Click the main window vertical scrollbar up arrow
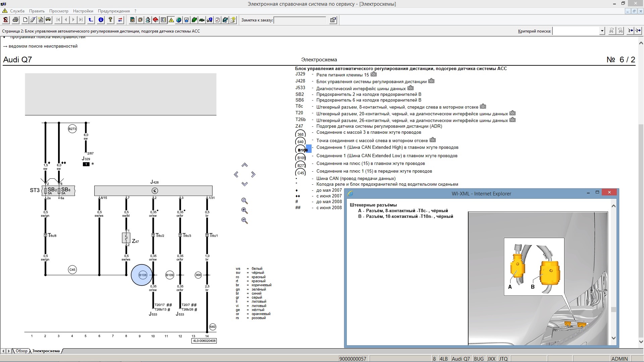Image resolution: width=644 pixels, height=362 pixels. point(641,43)
